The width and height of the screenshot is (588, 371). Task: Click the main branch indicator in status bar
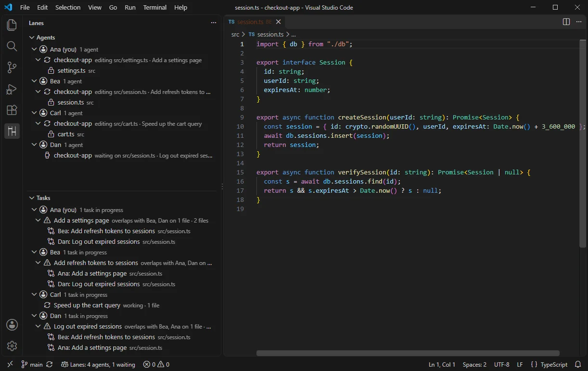point(32,365)
